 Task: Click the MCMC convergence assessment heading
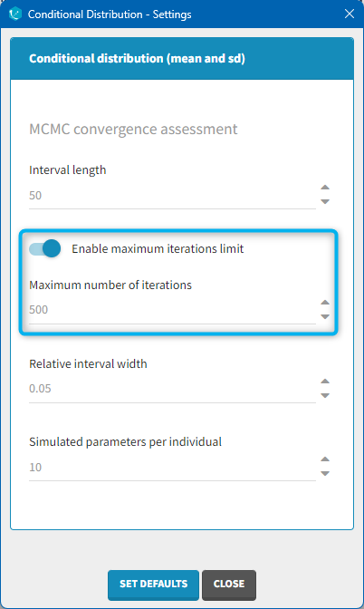pos(133,129)
